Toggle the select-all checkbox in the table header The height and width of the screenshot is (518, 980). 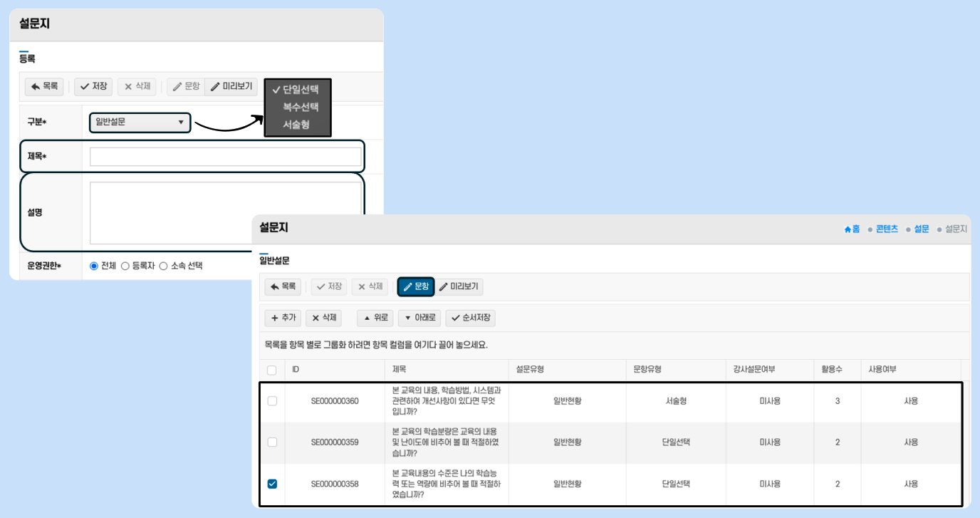pos(271,370)
